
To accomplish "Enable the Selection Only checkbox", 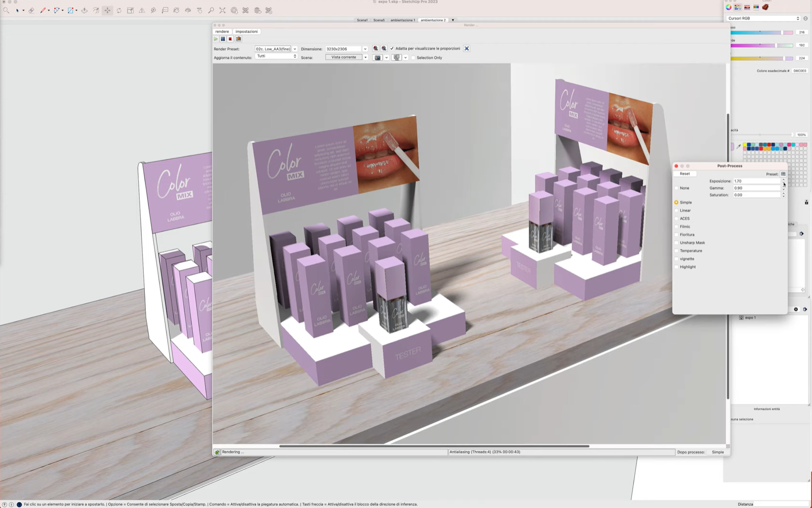I will pyautogui.click(x=414, y=58).
